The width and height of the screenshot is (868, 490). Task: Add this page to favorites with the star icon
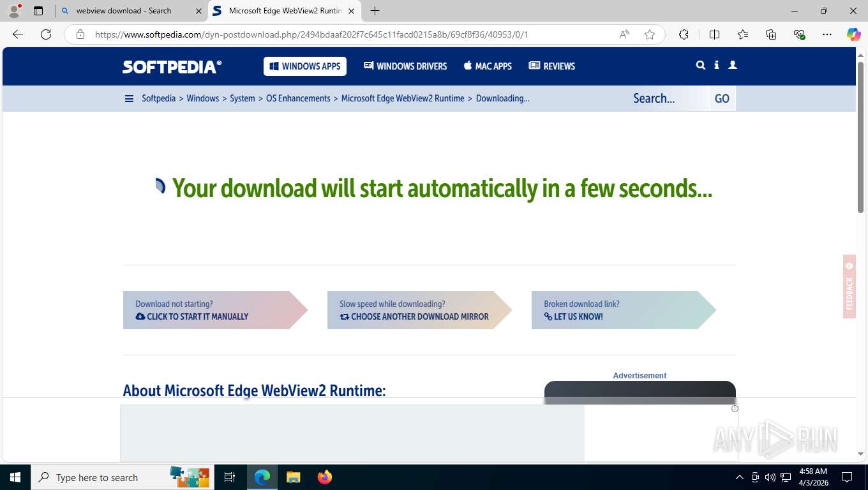tap(650, 34)
